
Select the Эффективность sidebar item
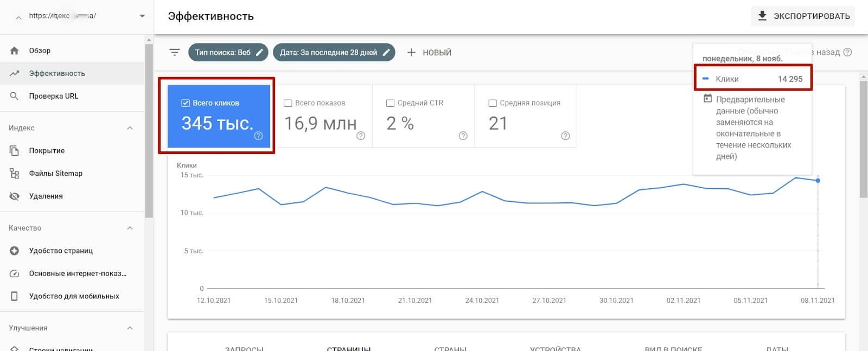pyautogui.click(x=72, y=73)
